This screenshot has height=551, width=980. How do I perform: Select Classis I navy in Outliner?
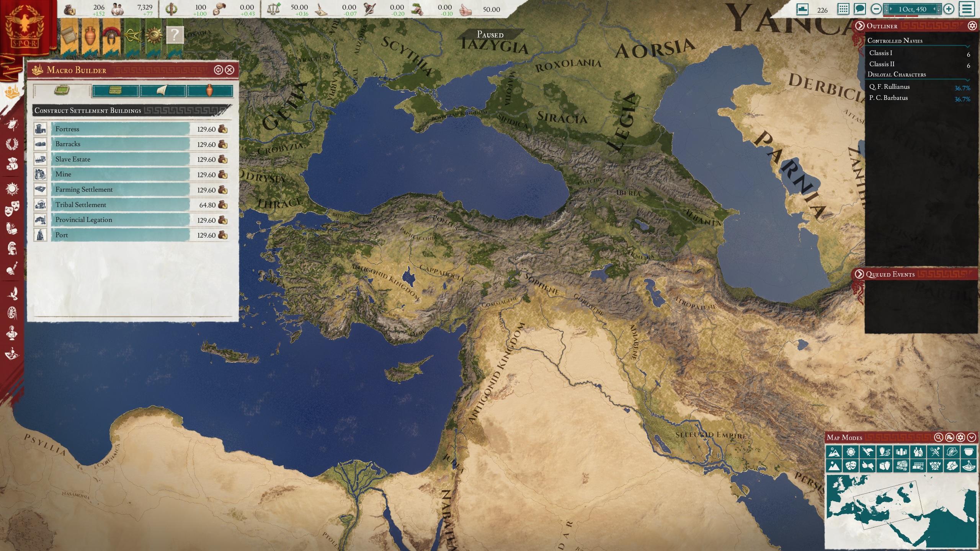coord(919,53)
